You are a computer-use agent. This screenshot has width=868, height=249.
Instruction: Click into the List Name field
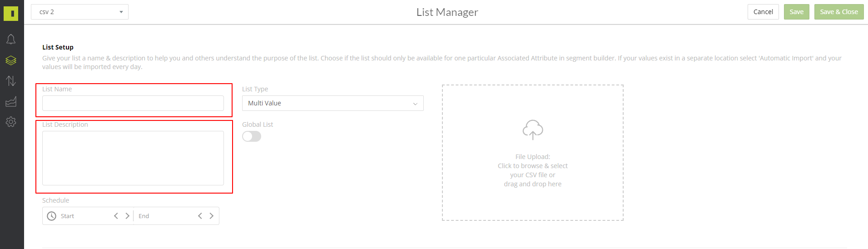133,103
